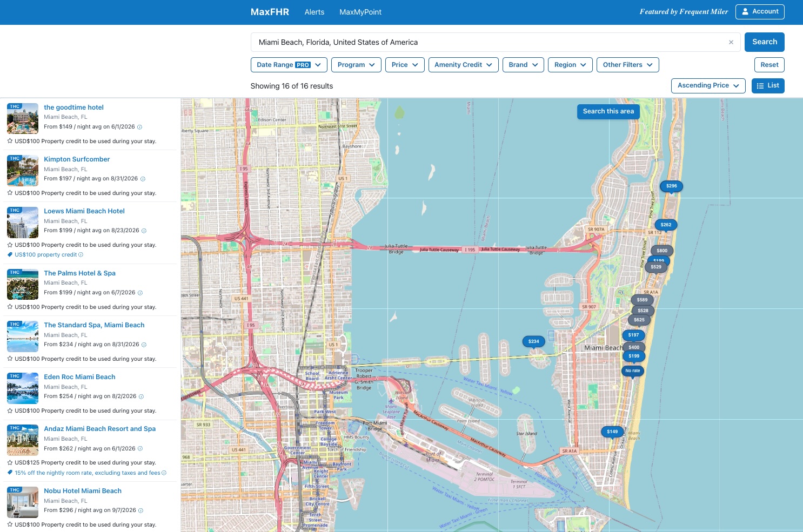Select the $625 map price marker
The height and width of the screenshot is (532, 803).
click(639, 320)
